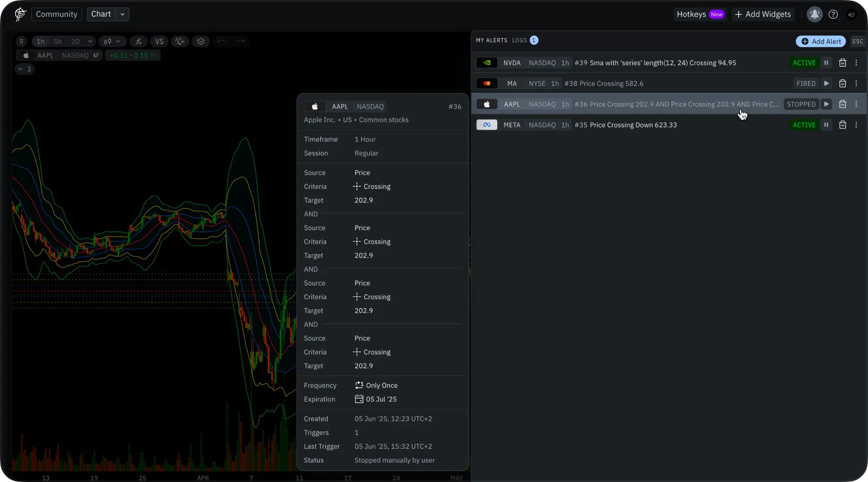Open the help question mark icon

coord(833,14)
